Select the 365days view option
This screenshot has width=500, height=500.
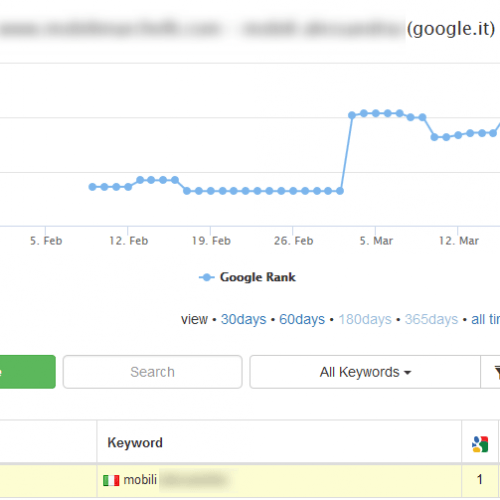pos(431,319)
